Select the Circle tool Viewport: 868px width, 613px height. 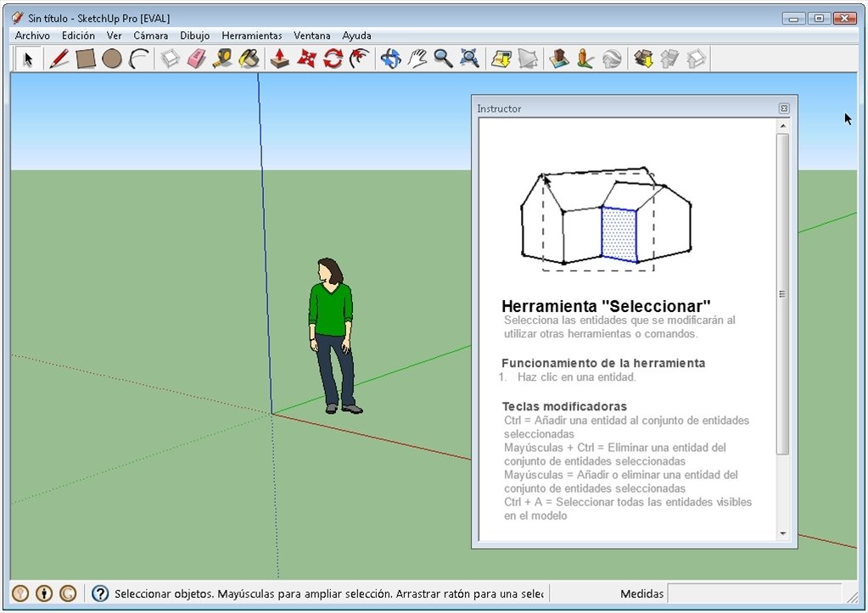[x=112, y=59]
